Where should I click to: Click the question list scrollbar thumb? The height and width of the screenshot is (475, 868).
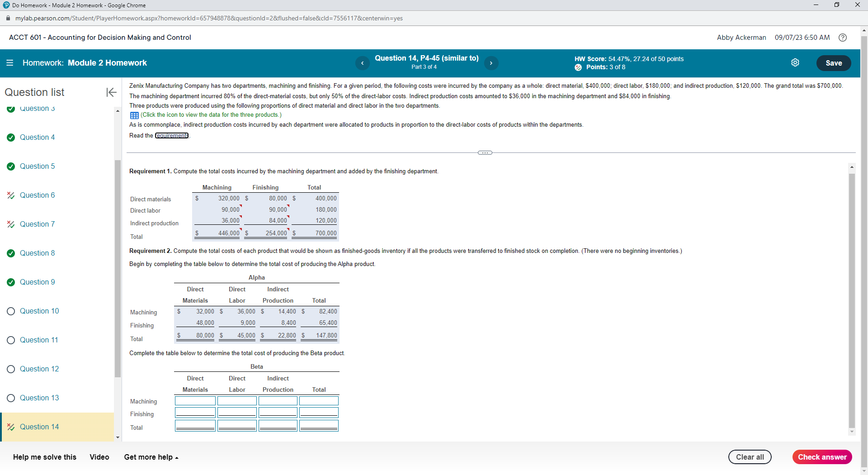tap(118, 269)
